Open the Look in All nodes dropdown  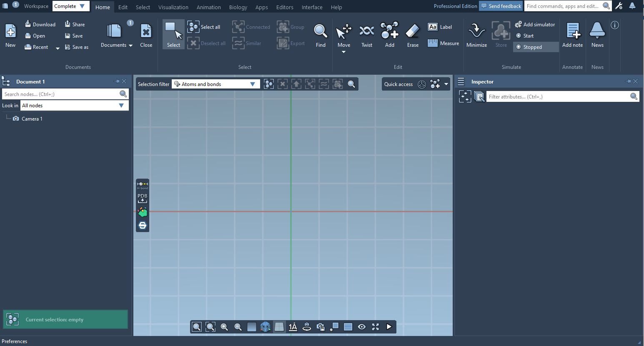click(x=74, y=106)
